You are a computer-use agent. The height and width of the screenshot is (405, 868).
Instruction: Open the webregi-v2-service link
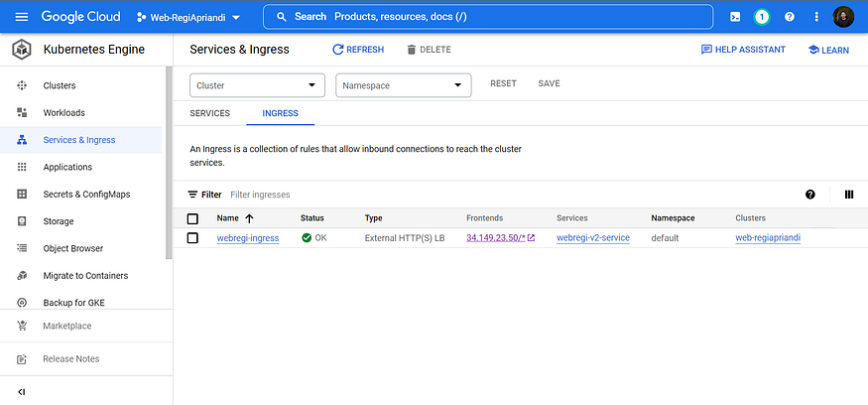point(592,238)
